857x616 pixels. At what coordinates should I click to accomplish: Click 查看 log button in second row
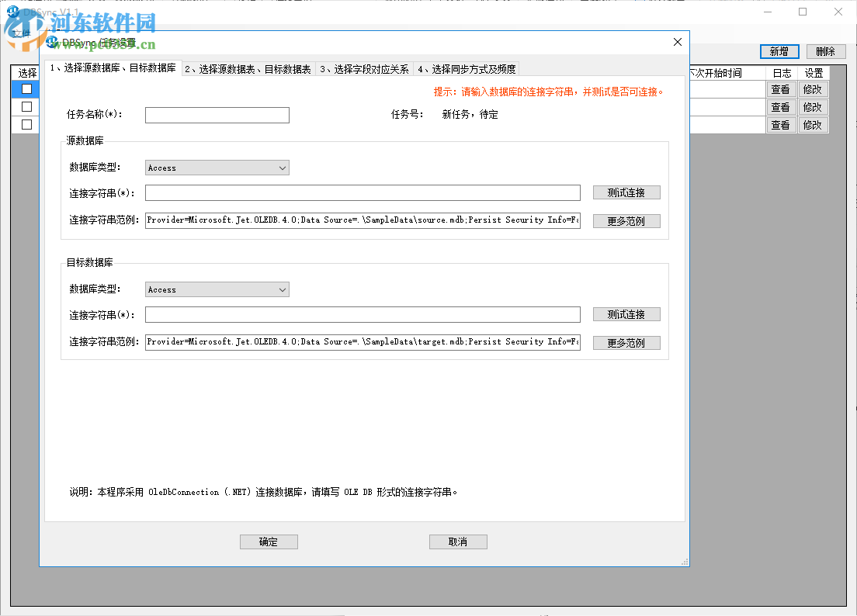780,108
